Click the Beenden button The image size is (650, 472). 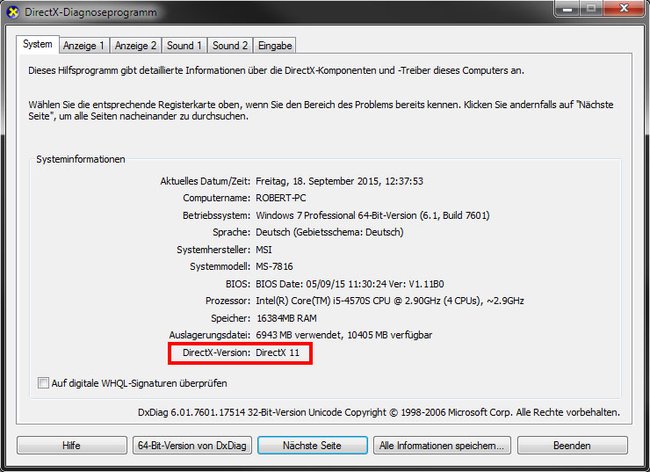pyautogui.click(x=572, y=445)
